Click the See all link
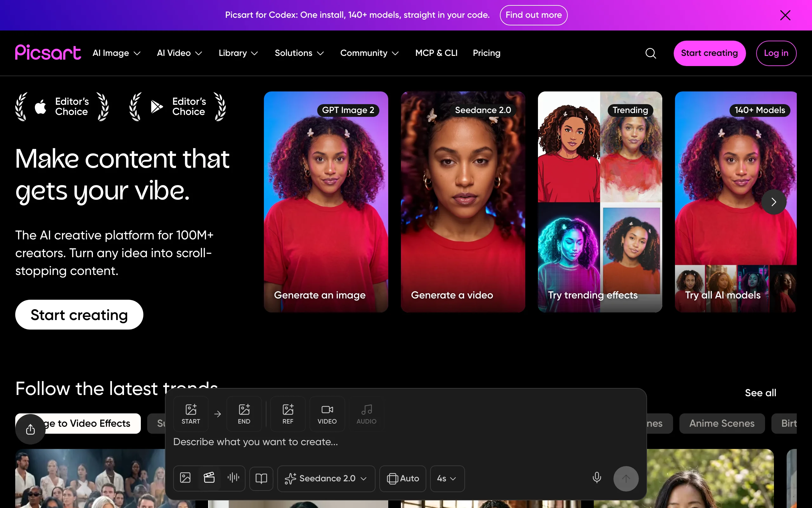The image size is (812, 508). coord(760,393)
